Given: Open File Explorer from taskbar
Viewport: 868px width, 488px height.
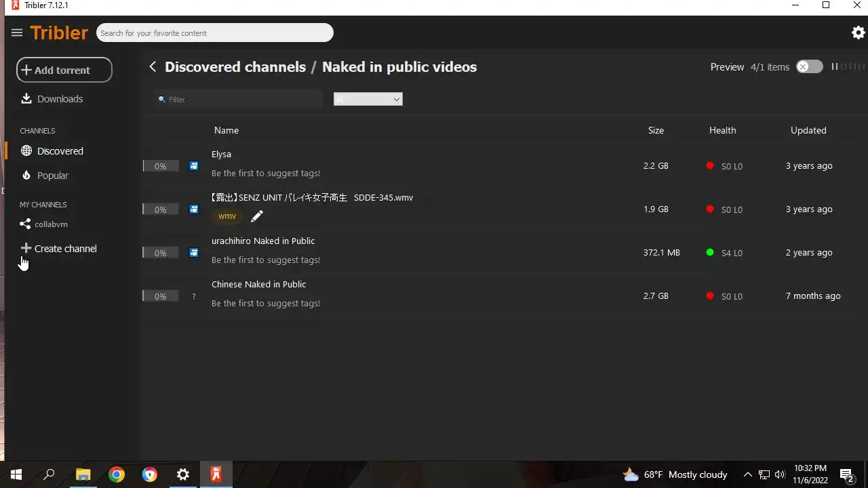Looking at the screenshot, I should (83, 474).
